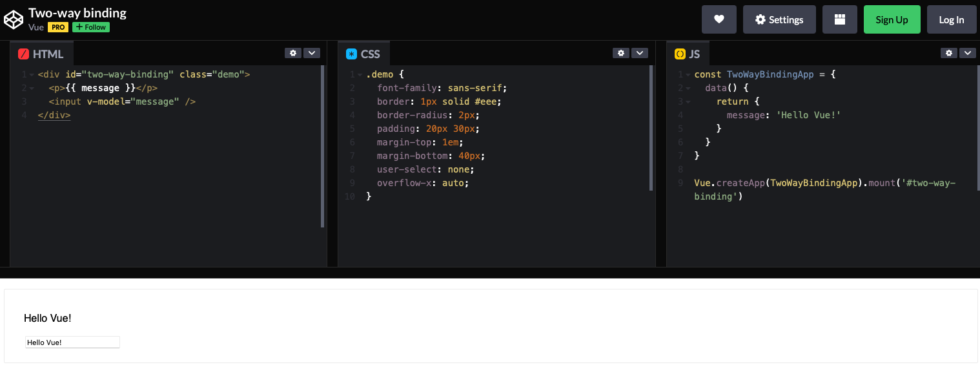Select the HTML editor tab
Screen dimensions: 980x367
41,54
